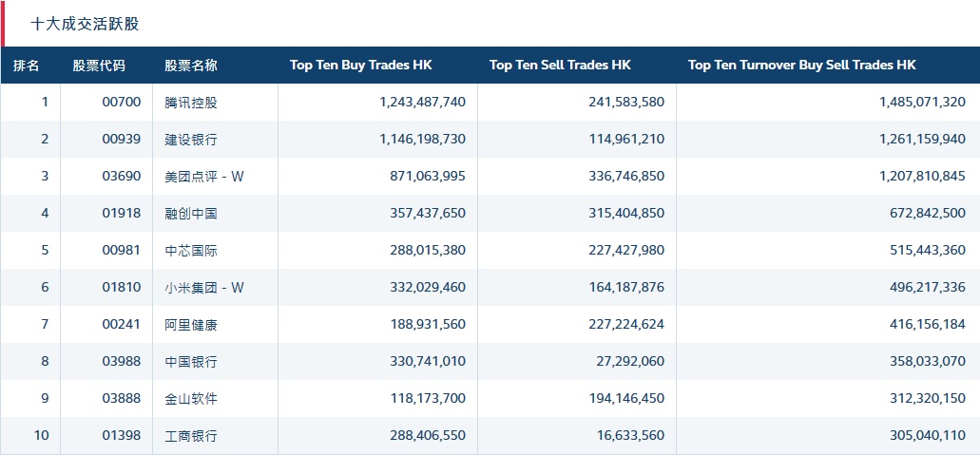980x455 pixels.
Task: Select 美团点评 - W stock row
Action: [x=204, y=177]
